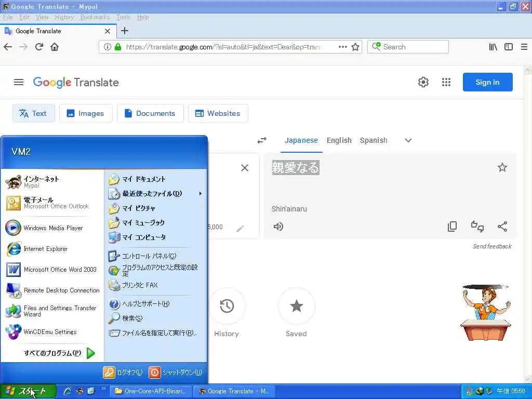Select the Text translation tab

tap(33, 113)
